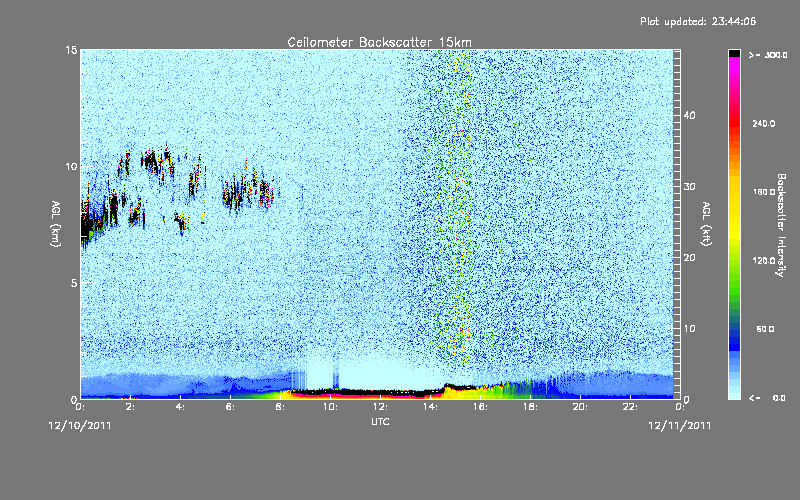
Task: Click the Backscatter Intensity colorbar label
Action: (781, 225)
